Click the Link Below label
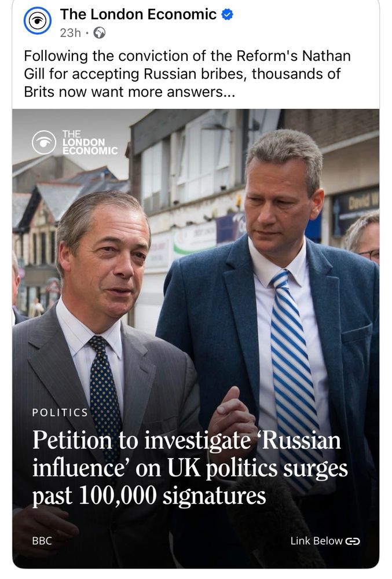 [316, 541]
